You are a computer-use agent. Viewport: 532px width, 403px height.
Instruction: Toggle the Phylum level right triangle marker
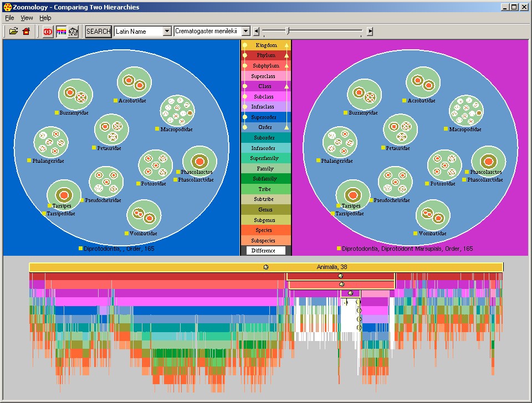coord(287,55)
